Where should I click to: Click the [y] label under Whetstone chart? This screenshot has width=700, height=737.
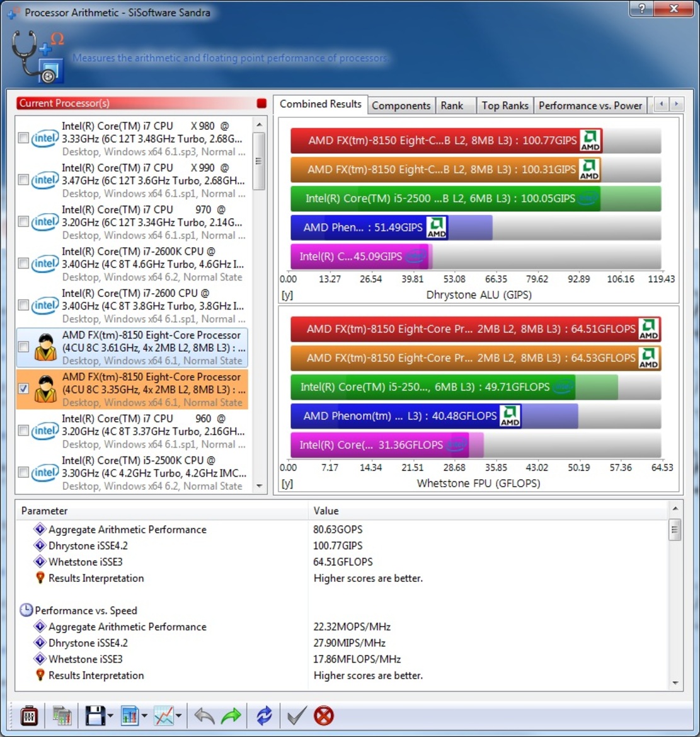287,484
